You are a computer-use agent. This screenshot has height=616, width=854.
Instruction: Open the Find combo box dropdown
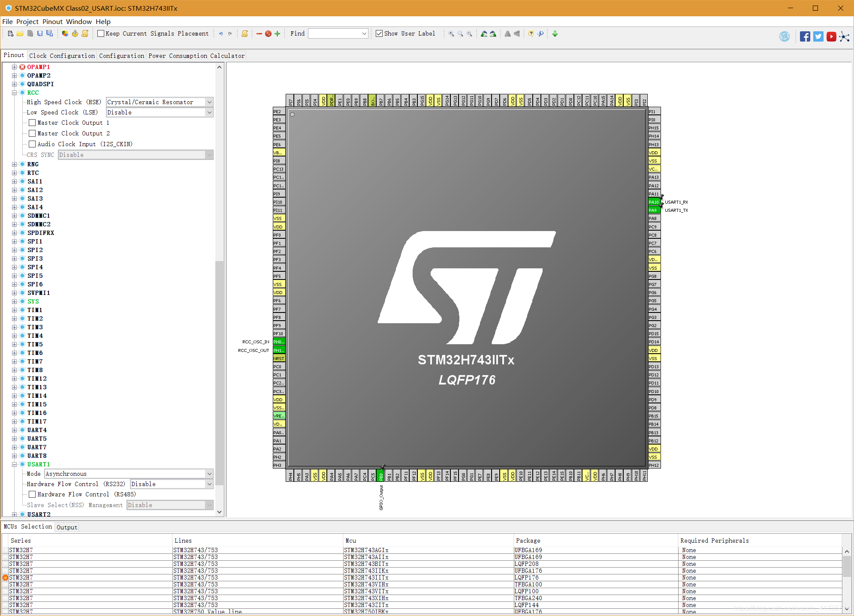click(364, 33)
